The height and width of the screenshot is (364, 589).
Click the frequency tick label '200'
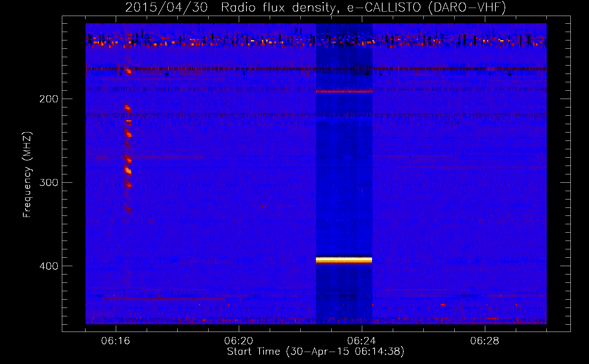[x=49, y=99]
